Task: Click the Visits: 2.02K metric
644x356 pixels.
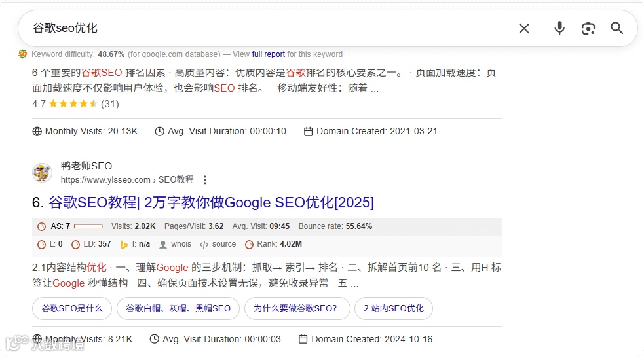Action: tap(134, 226)
